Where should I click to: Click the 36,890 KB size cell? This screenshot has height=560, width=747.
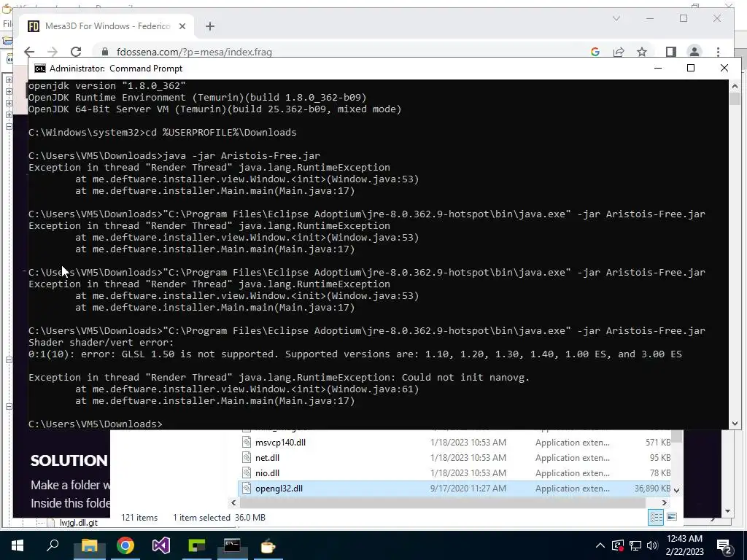coord(652,488)
